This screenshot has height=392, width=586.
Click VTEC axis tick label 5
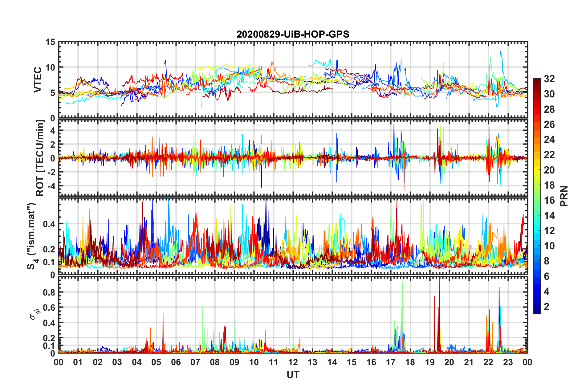(x=53, y=93)
